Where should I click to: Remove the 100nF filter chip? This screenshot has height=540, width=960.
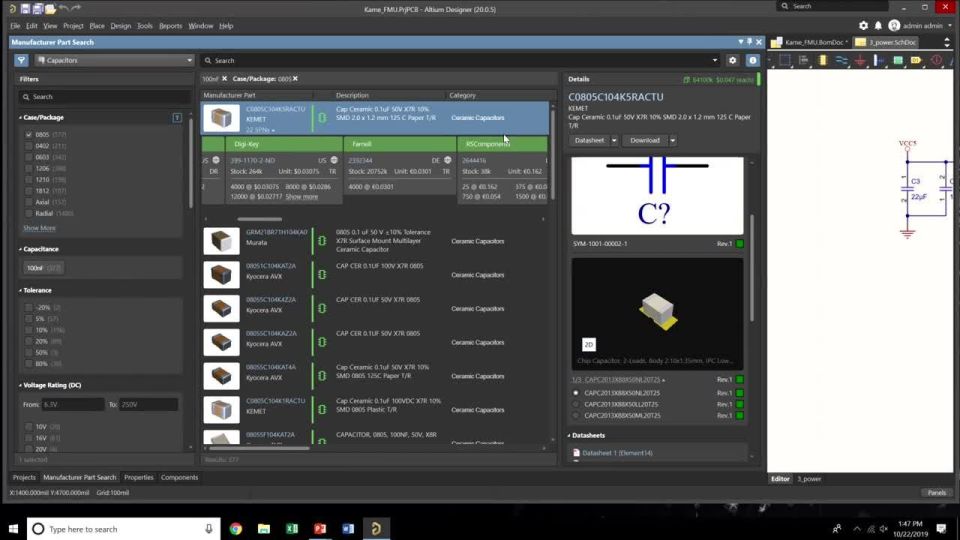click(224, 79)
